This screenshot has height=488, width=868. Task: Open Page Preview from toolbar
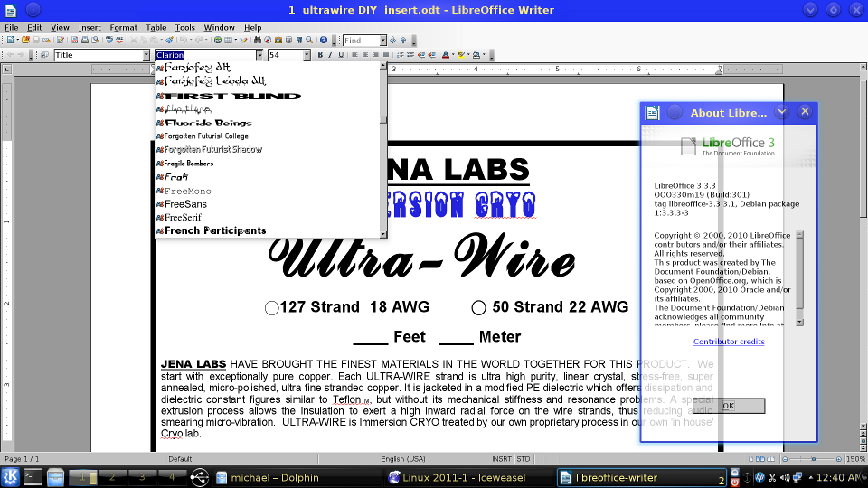pos(95,40)
